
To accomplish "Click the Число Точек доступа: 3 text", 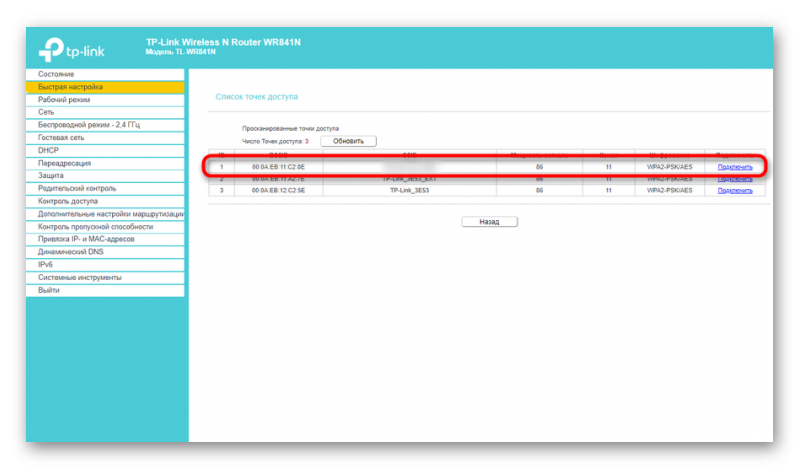I will [275, 141].
